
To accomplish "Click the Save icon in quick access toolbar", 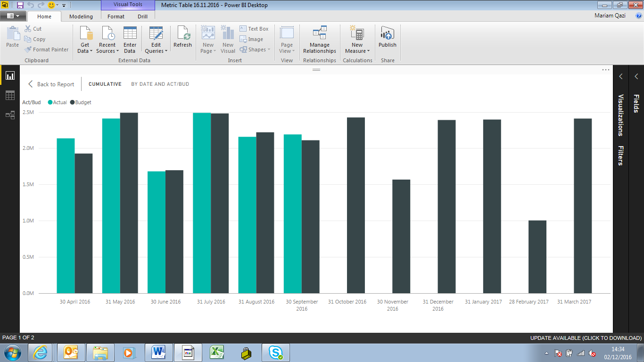I will [20, 5].
